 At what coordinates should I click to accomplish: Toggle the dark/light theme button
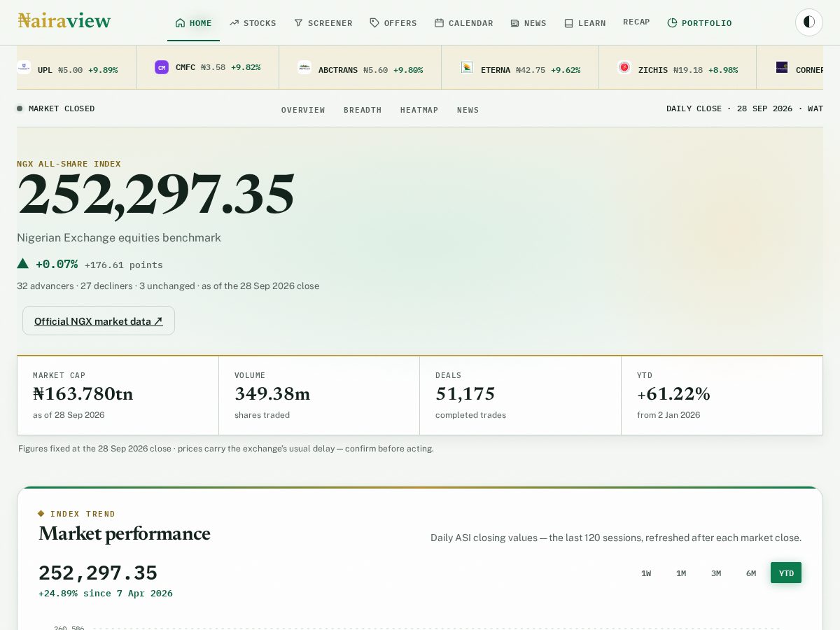click(809, 22)
